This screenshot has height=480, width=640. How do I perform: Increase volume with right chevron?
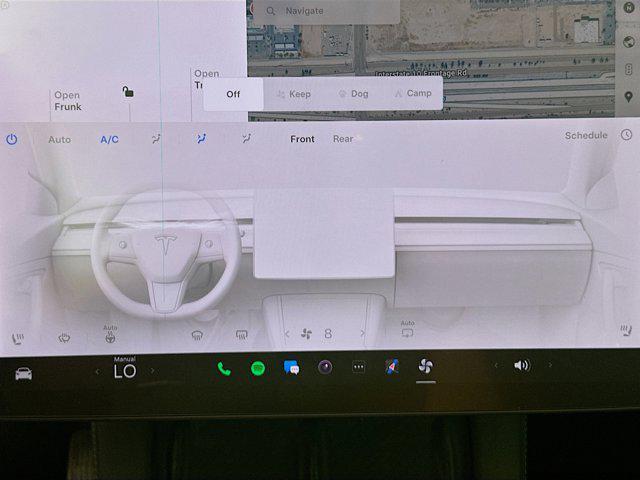(550, 364)
